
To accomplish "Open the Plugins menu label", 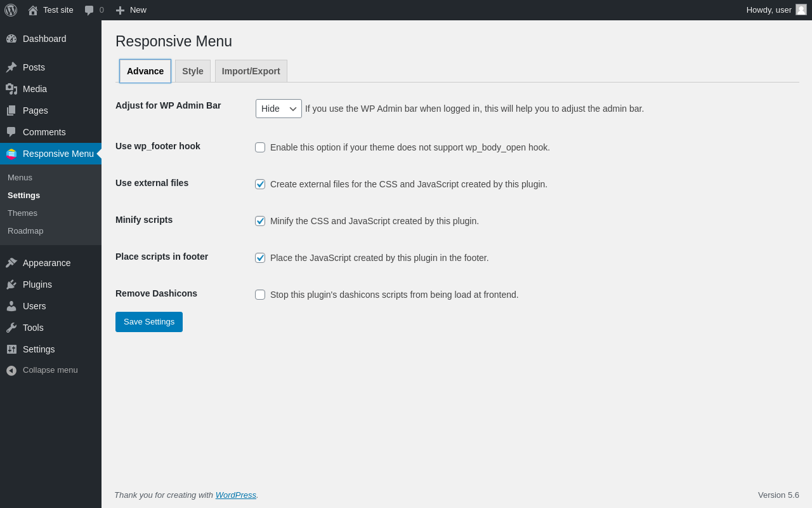I will tap(37, 284).
